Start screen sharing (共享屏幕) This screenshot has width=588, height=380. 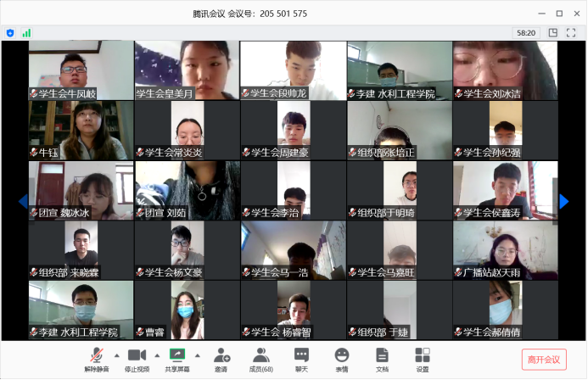[x=177, y=359]
